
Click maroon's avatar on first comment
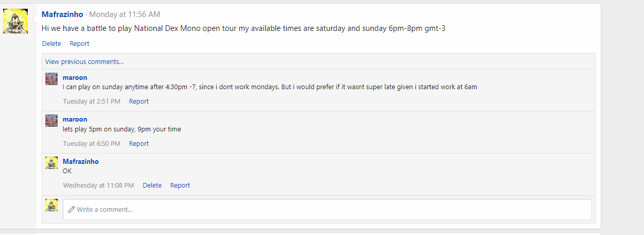point(51,78)
